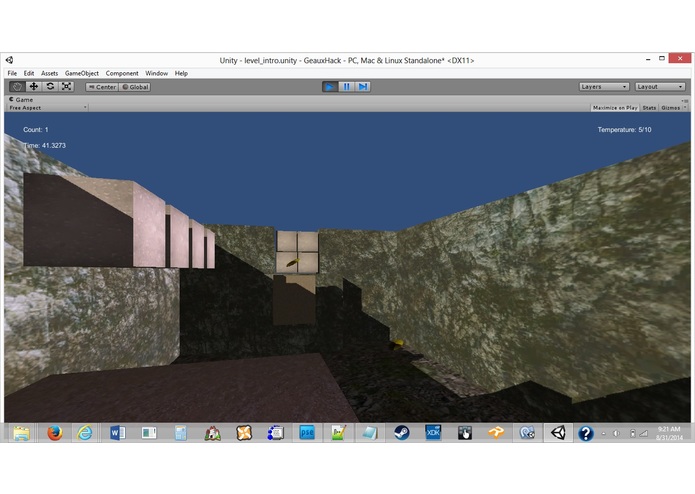Open the Help menu
This screenshot has width=695, height=494.
181,73
